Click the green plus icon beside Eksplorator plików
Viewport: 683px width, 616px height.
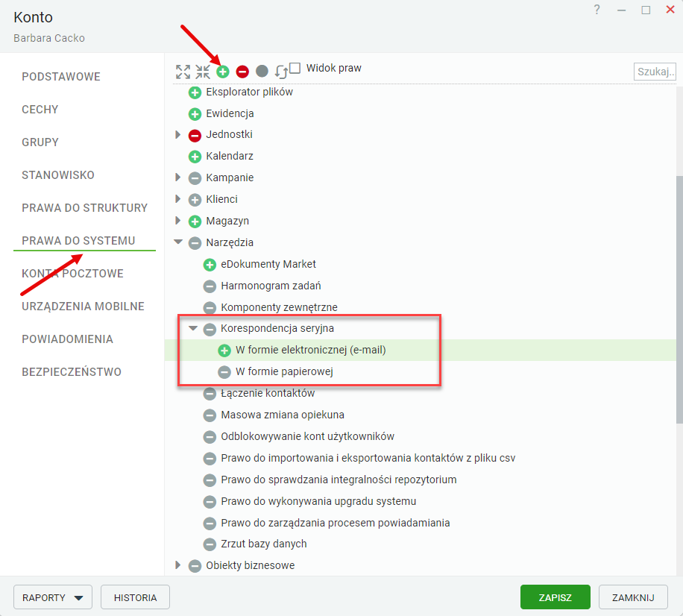[195, 92]
